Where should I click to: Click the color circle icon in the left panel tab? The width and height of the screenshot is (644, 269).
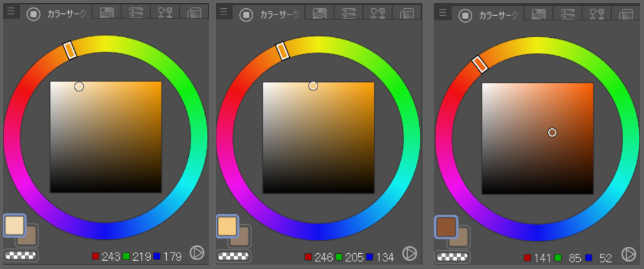33,15
